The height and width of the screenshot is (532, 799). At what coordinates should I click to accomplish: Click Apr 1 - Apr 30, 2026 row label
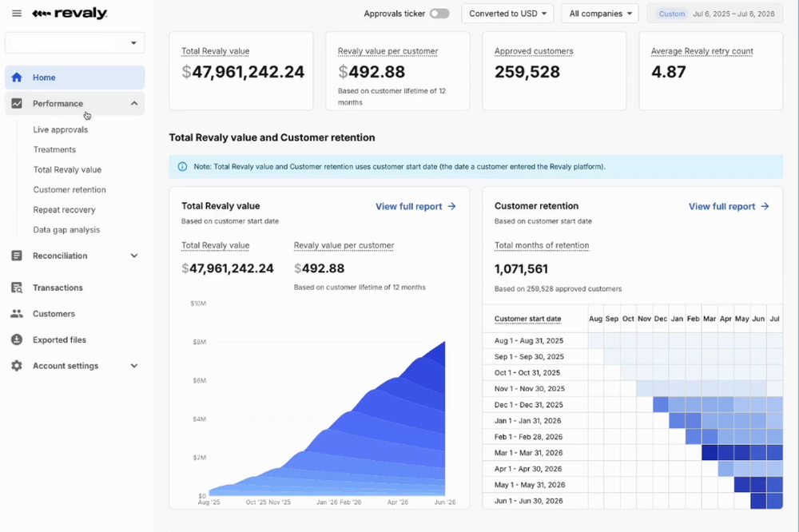pyautogui.click(x=528, y=469)
